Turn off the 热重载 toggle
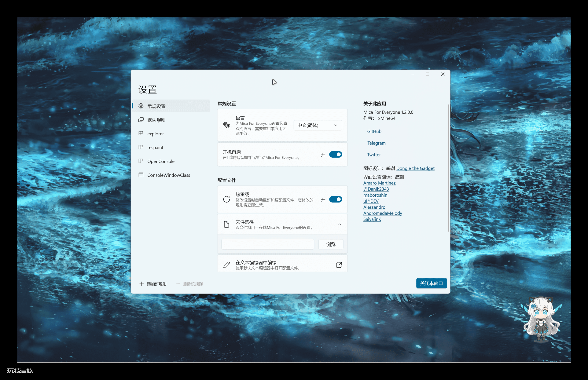The height and width of the screenshot is (380, 588). click(336, 199)
